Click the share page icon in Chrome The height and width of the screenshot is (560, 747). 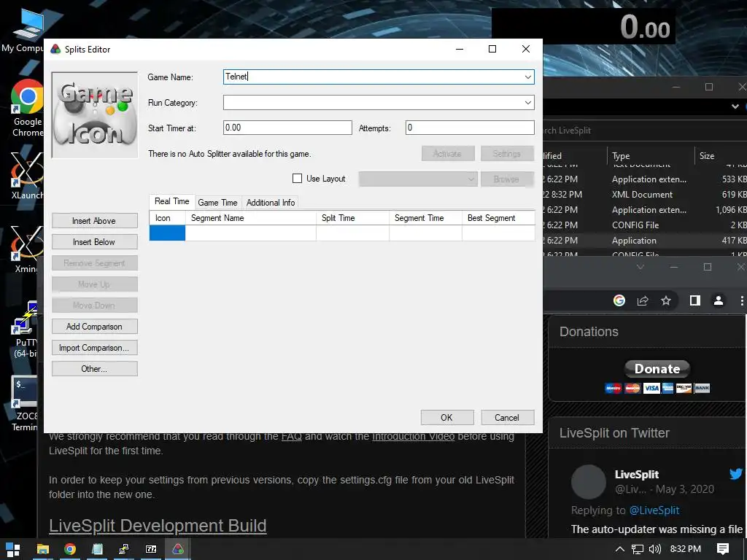point(643,300)
